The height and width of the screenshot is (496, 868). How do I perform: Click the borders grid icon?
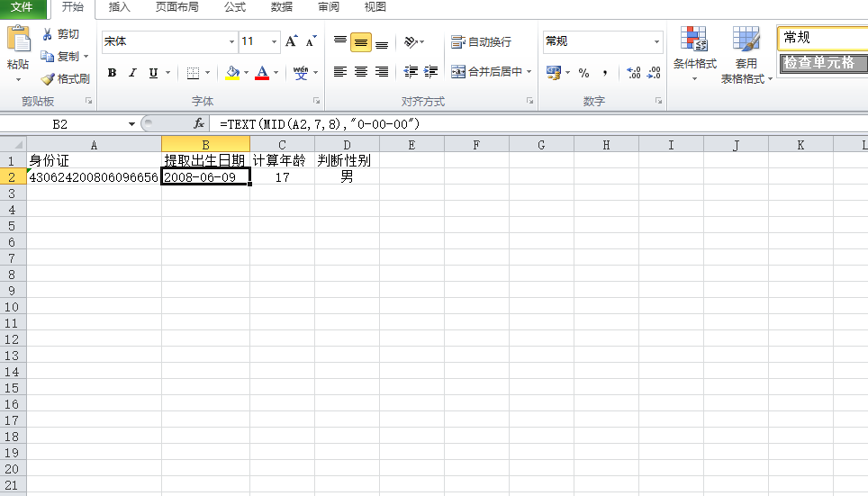pos(191,73)
